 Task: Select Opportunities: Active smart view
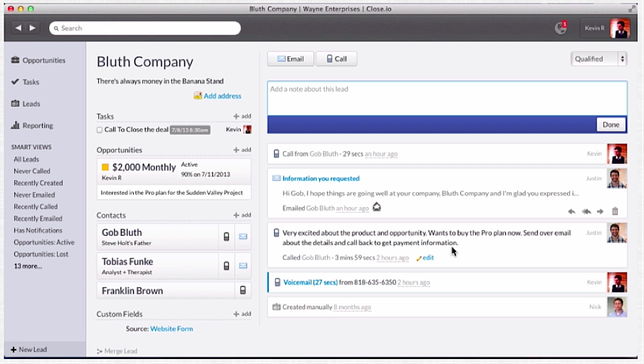pyautogui.click(x=44, y=242)
